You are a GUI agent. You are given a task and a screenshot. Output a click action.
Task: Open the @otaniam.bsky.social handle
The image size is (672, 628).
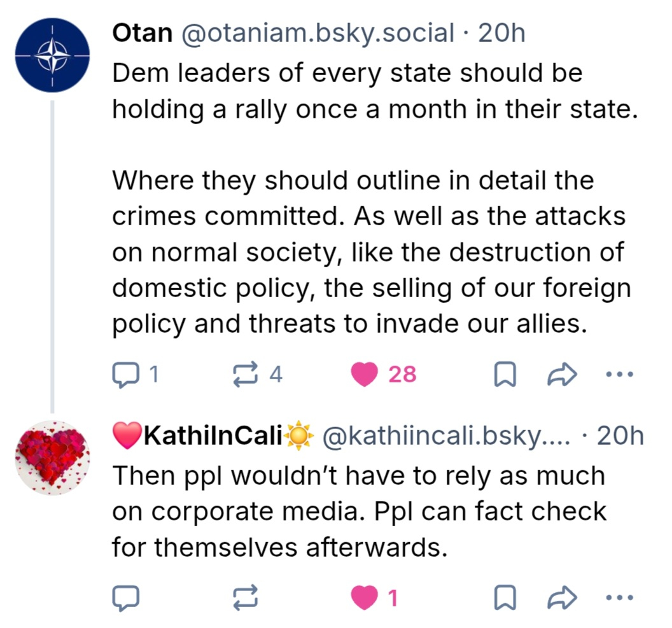318,33
